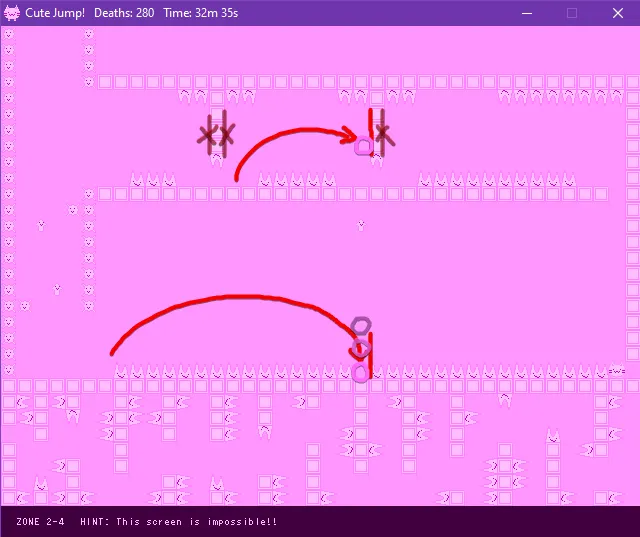Click the hint text in the status bar
The image size is (640, 537).
(x=178, y=522)
